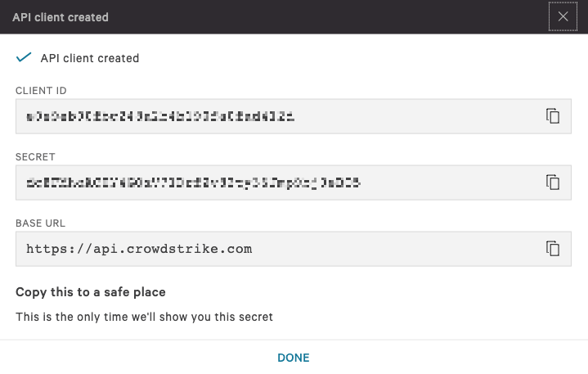Close the API client created dialog
Screen dimensions: 588x374
click(563, 16)
